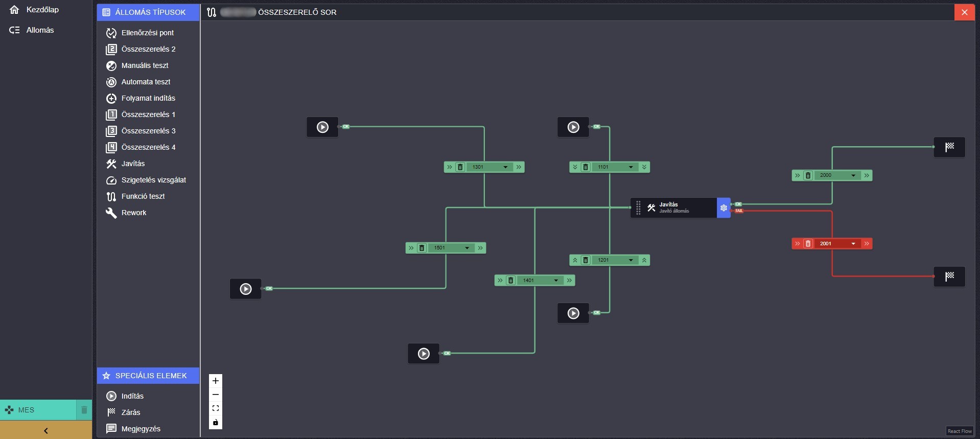
Task: Collapse the left sidebar with the arrow
Action: [x=46, y=430]
